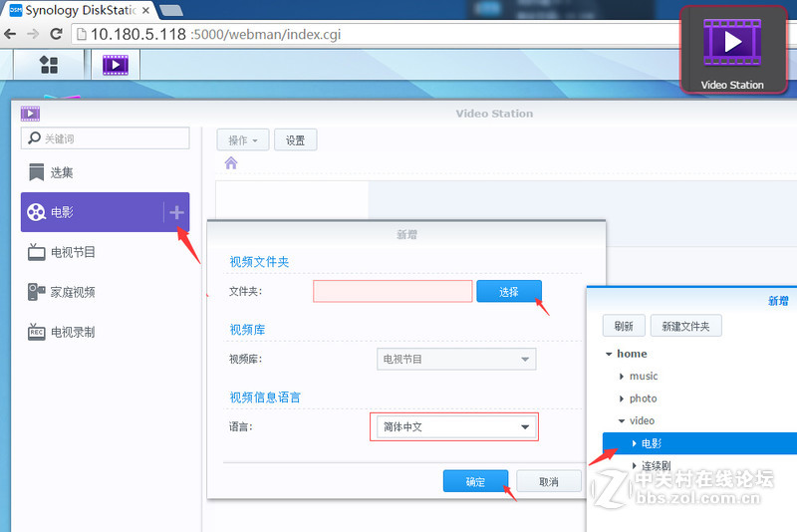
Task: Cancel with the 取消 button
Action: tap(549, 481)
